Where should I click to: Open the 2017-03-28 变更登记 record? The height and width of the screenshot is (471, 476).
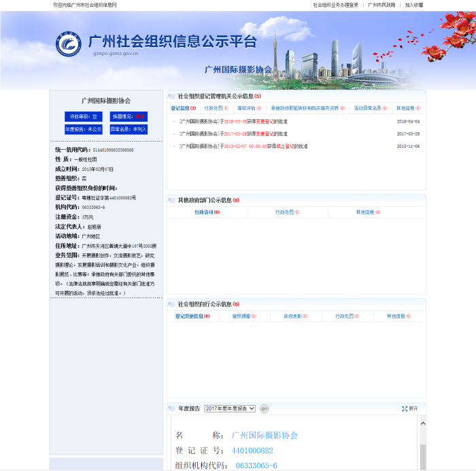233,134
